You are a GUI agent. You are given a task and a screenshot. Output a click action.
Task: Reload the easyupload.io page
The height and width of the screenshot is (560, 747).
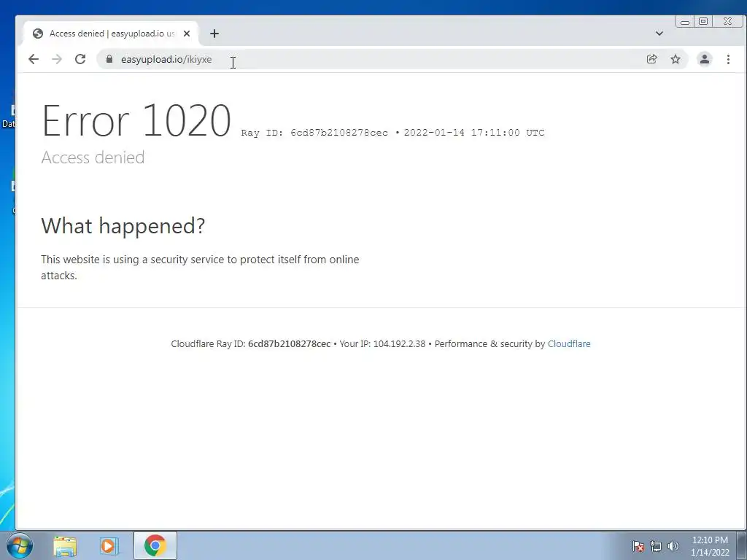tap(80, 59)
